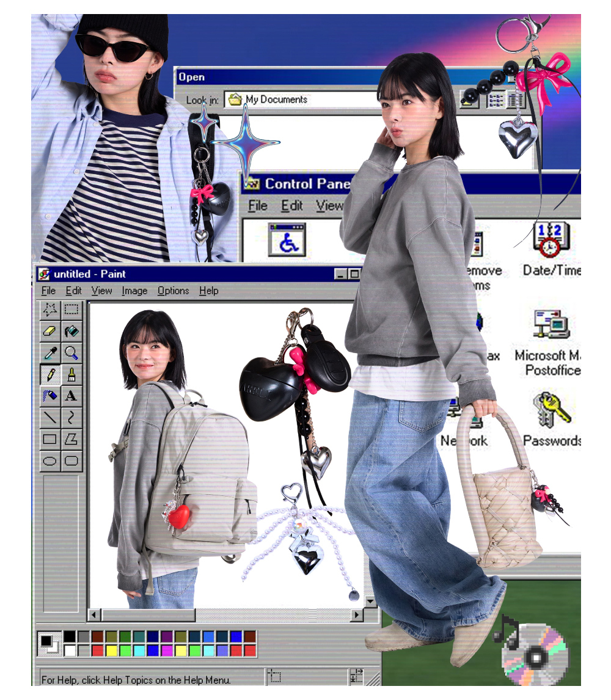Screen dimensions: 611x700
Task: Select the Rounded Rectangle tool
Action: (71, 461)
